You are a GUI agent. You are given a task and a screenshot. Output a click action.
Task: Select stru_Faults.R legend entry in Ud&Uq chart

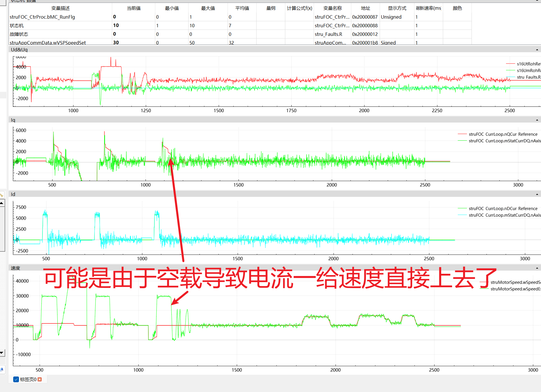click(523, 77)
